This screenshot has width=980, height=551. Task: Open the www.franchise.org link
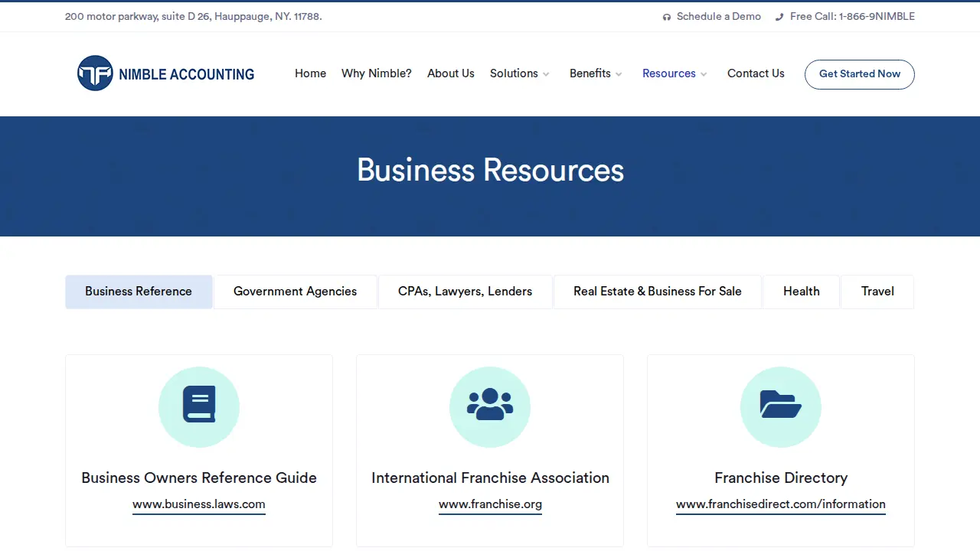[490, 504]
